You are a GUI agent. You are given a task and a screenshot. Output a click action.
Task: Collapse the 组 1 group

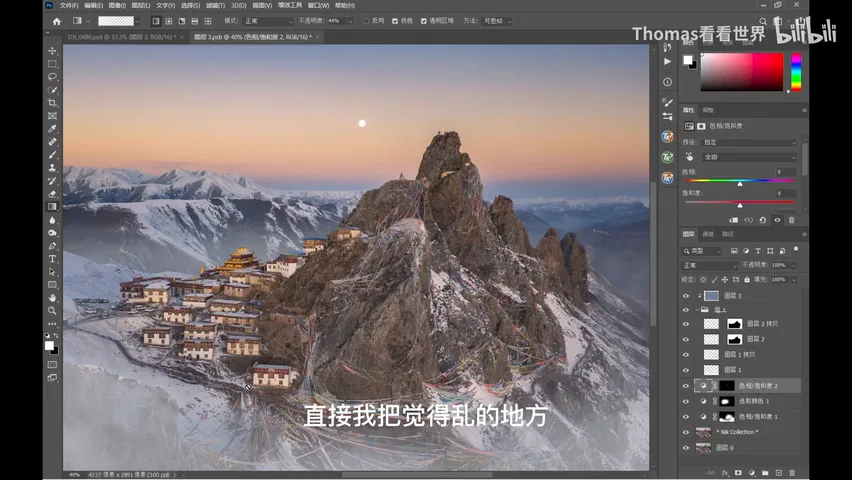(x=698, y=310)
